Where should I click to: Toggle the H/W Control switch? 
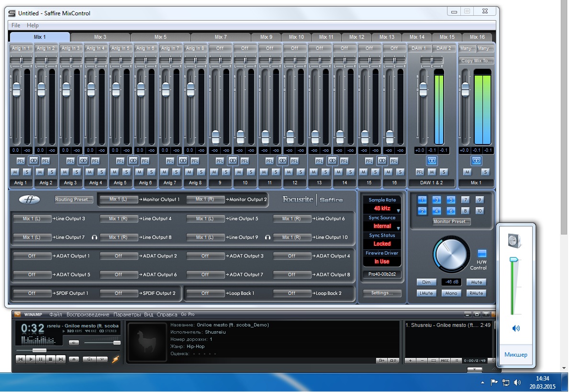(482, 253)
